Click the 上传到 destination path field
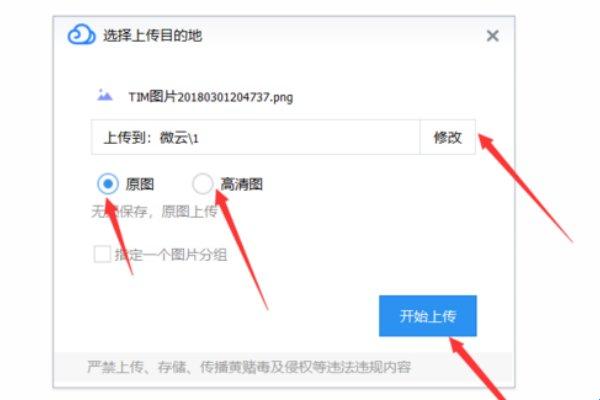 pos(256,137)
